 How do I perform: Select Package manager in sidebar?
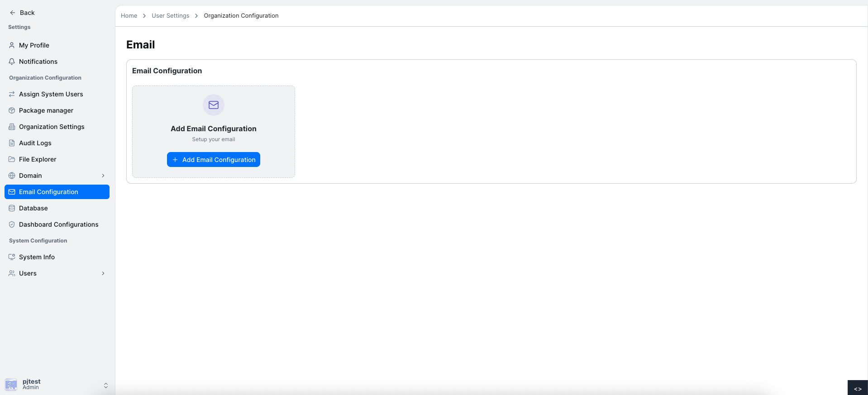57,110
